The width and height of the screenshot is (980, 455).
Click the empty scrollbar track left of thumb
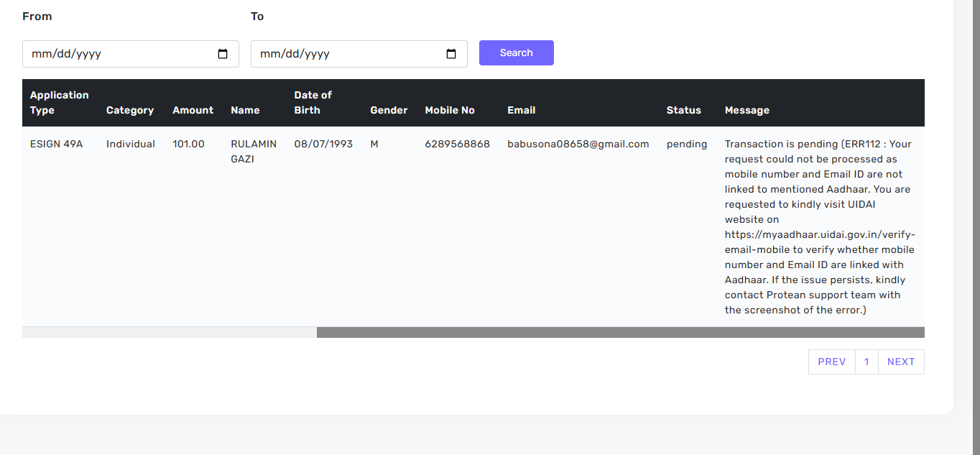(169, 332)
